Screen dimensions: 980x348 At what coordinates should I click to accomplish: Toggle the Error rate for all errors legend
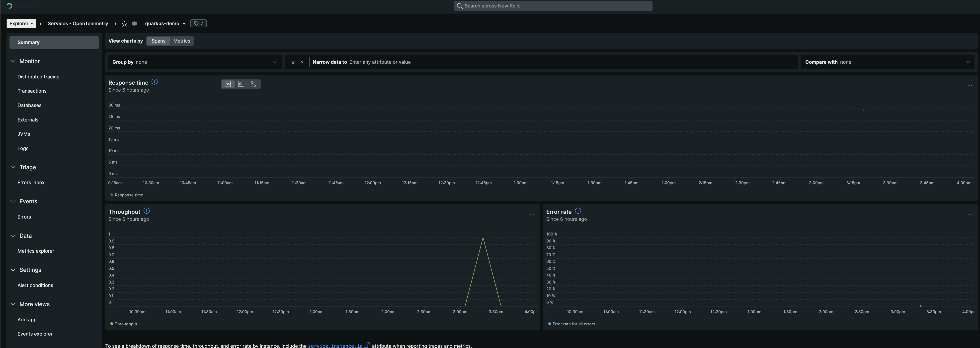click(572, 324)
